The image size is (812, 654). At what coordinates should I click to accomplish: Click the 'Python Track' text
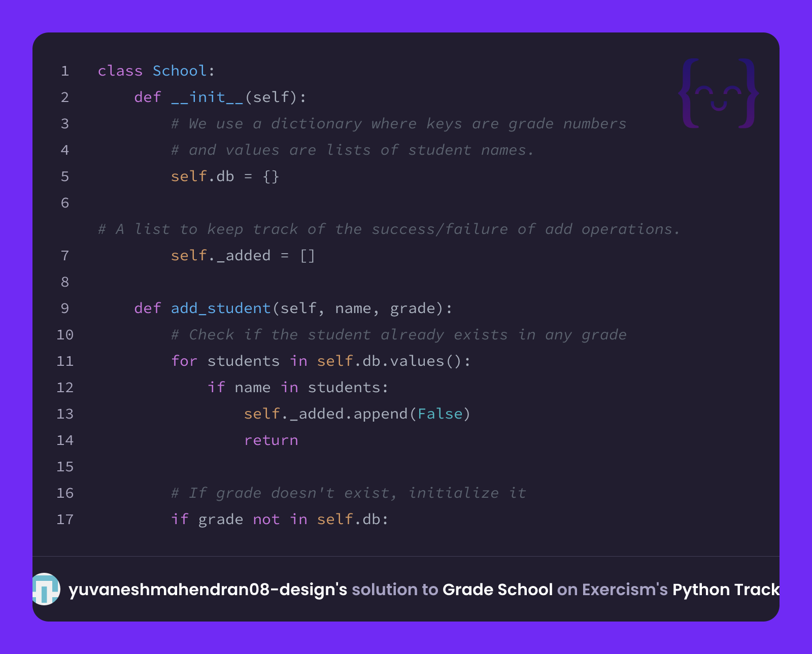[x=726, y=590]
